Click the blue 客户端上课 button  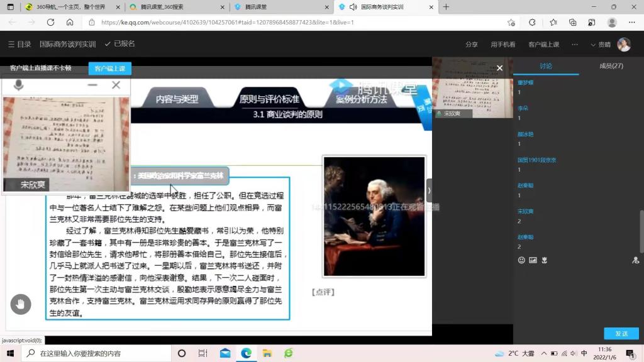tap(109, 69)
